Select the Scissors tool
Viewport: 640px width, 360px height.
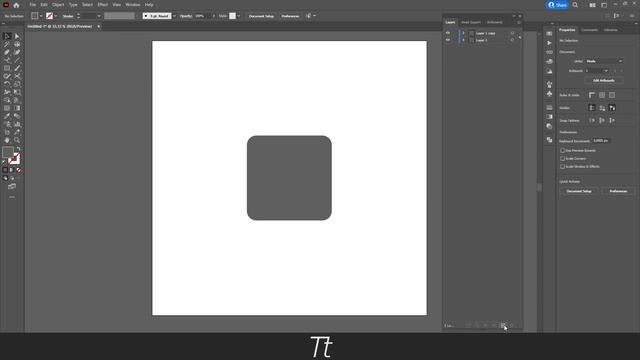pyautogui.click(x=17, y=76)
